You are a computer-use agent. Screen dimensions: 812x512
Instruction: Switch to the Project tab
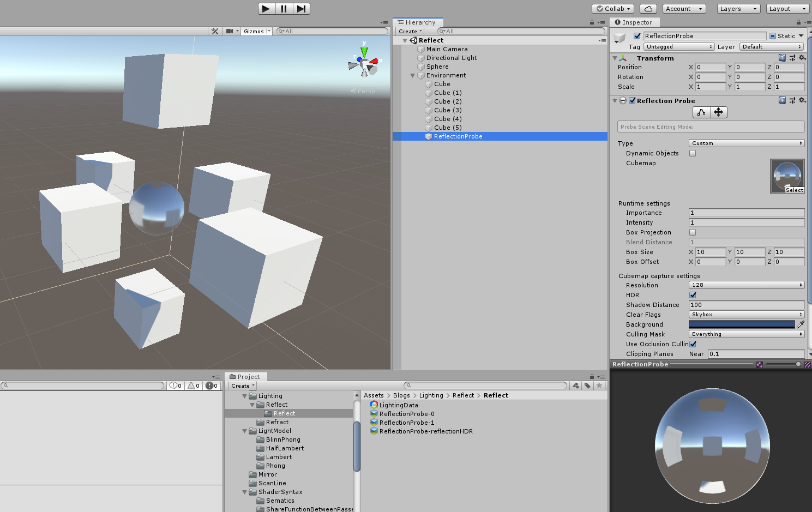pyautogui.click(x=245, y=376)
